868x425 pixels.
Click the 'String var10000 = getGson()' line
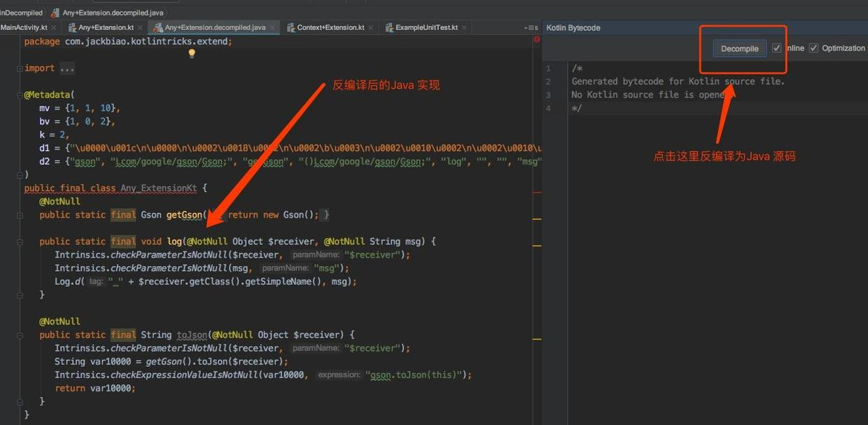pos(171,362)
